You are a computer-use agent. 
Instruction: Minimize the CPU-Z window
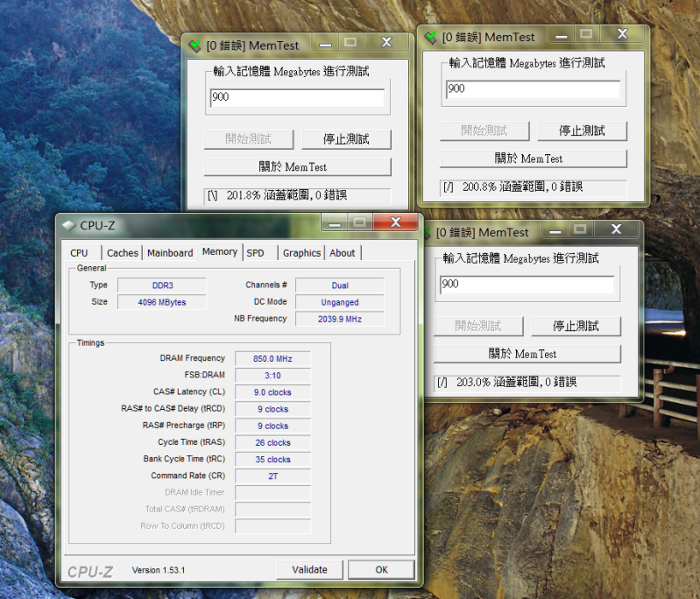(332, 223)
